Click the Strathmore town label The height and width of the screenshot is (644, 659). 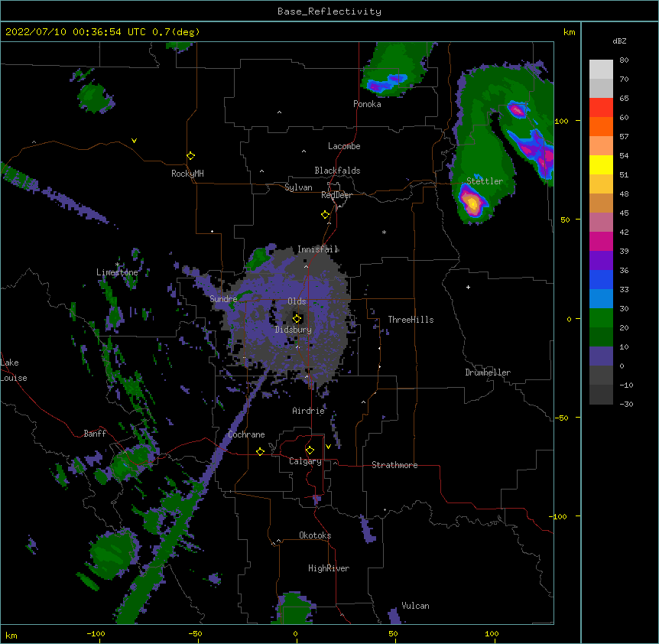click(x=394, y=465)
